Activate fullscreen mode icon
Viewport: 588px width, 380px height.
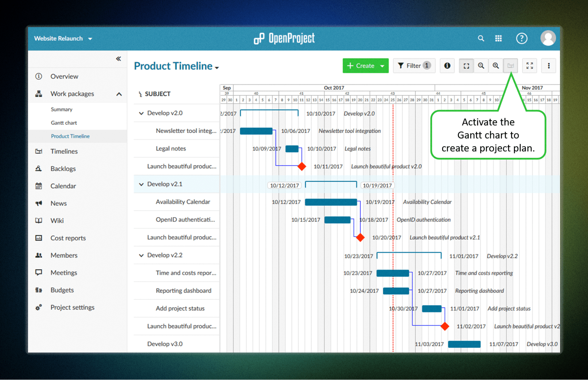click(530, 66)
